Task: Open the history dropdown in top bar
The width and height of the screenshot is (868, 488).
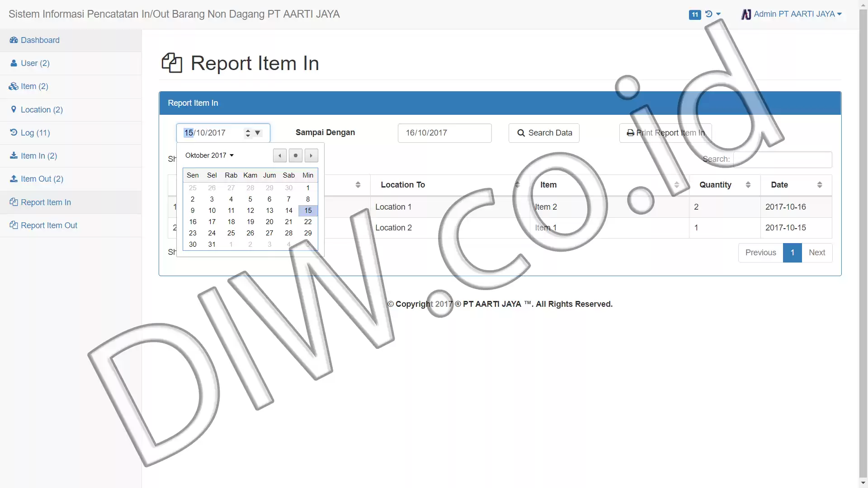Action: coord(713,14)
